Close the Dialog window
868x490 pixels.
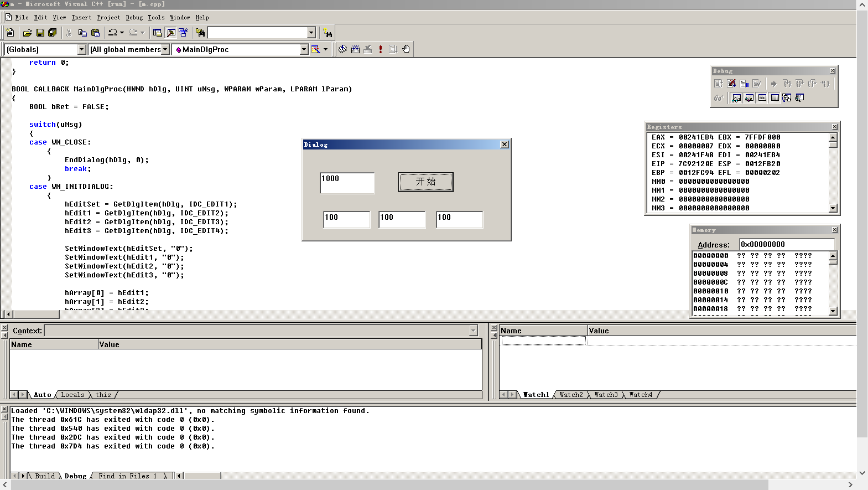[x=505, y=145]
